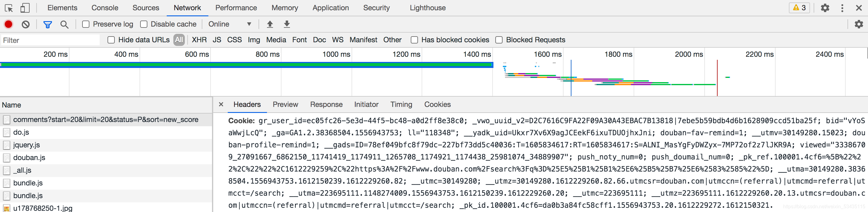
Task: Open DevTools main settings gear
Action: pos(825,8)
